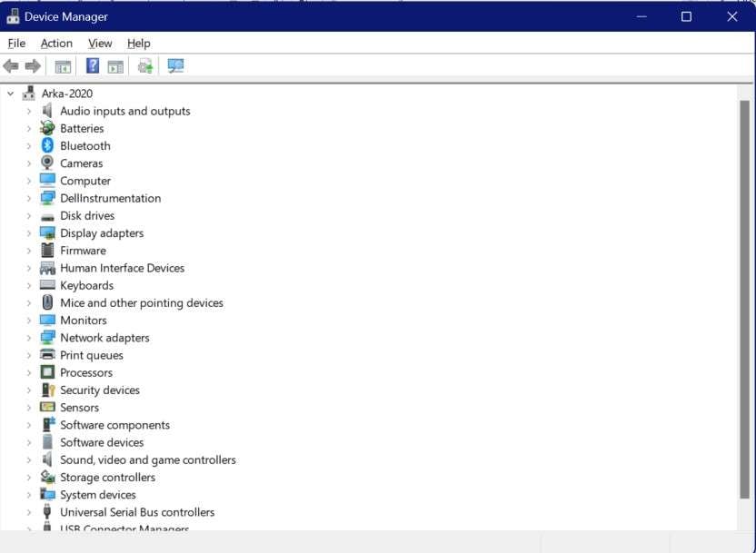Select the Software components label
Screen dimensions: 756x553
pos(114,425)
